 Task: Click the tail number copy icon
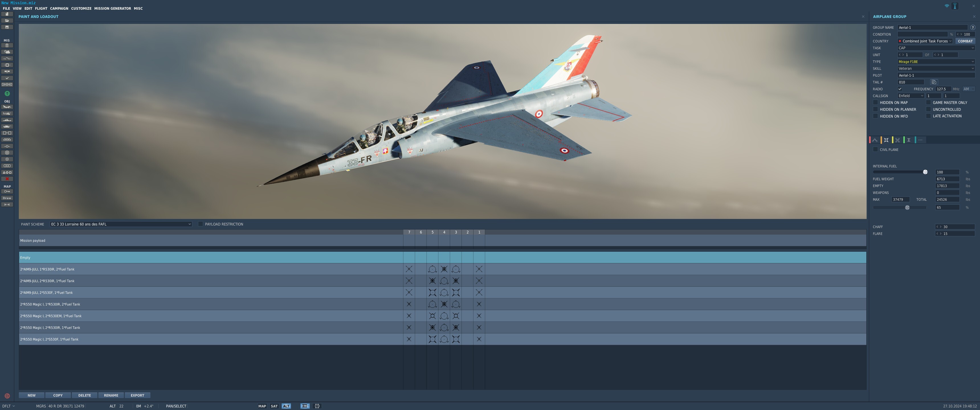(934, 82)
